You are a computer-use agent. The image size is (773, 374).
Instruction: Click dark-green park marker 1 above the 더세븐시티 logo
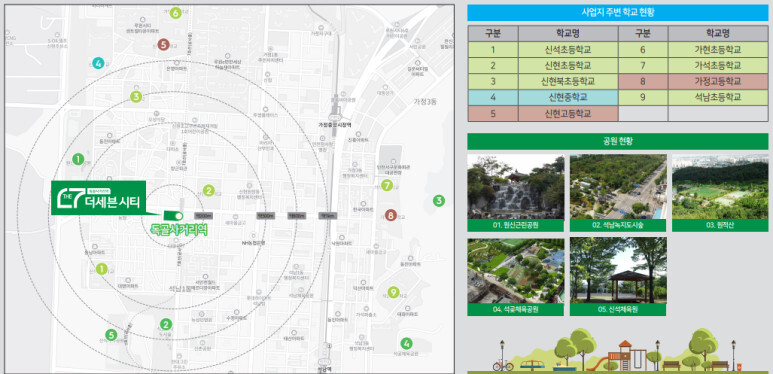pos(78,159)
